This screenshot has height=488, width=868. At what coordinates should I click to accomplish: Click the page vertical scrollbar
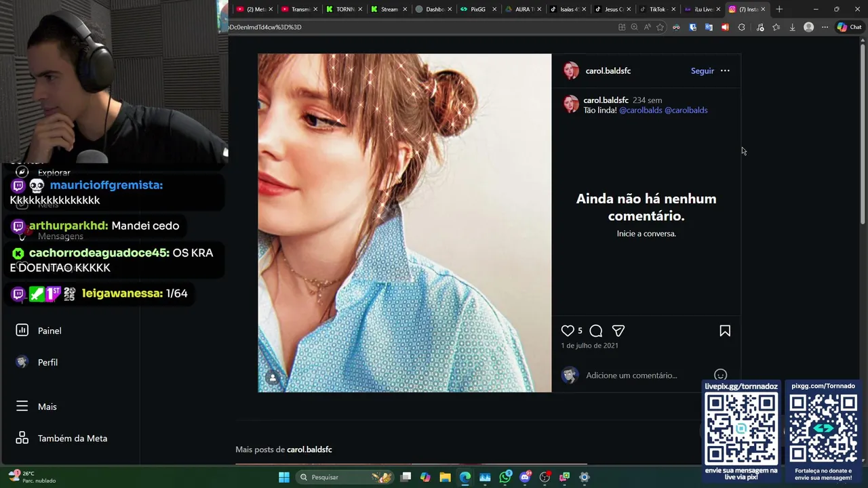pos(863,136)
